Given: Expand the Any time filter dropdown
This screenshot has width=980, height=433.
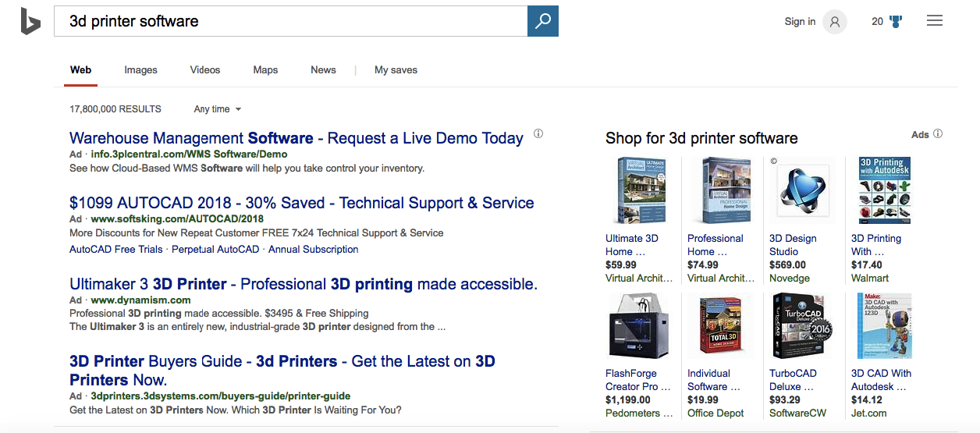Looking at the screenshot, I should 218,109.
